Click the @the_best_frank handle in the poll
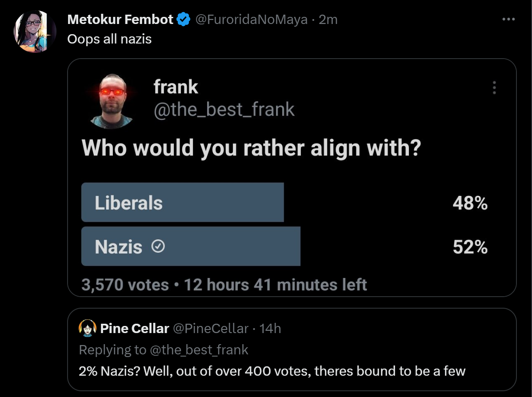The image size is (532, 397). click(224, 109)
